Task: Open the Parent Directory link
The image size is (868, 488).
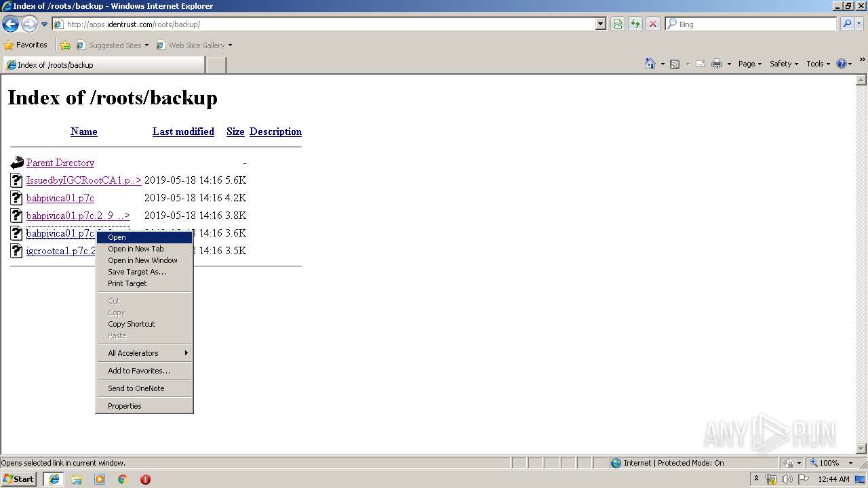Action: point(60,163)
